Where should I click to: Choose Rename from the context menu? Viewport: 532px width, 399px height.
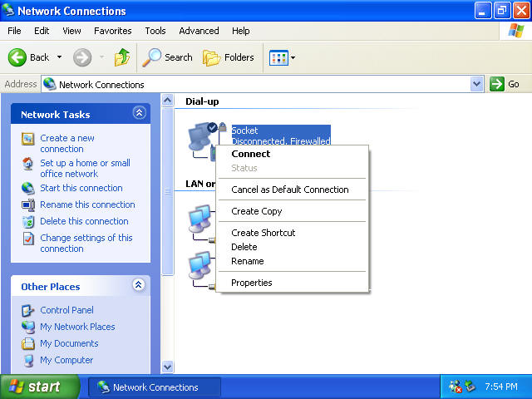[x=293, y=261]
